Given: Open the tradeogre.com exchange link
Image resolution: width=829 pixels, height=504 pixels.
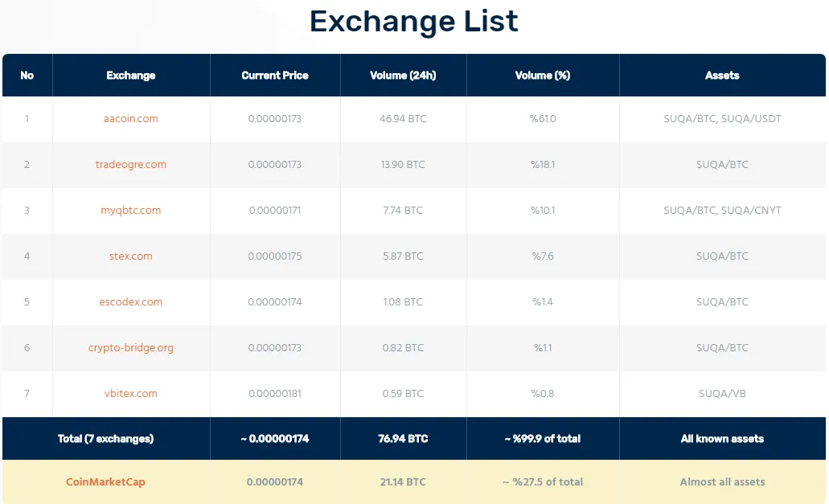Looking at the screenshot, I should coord(130,164).
